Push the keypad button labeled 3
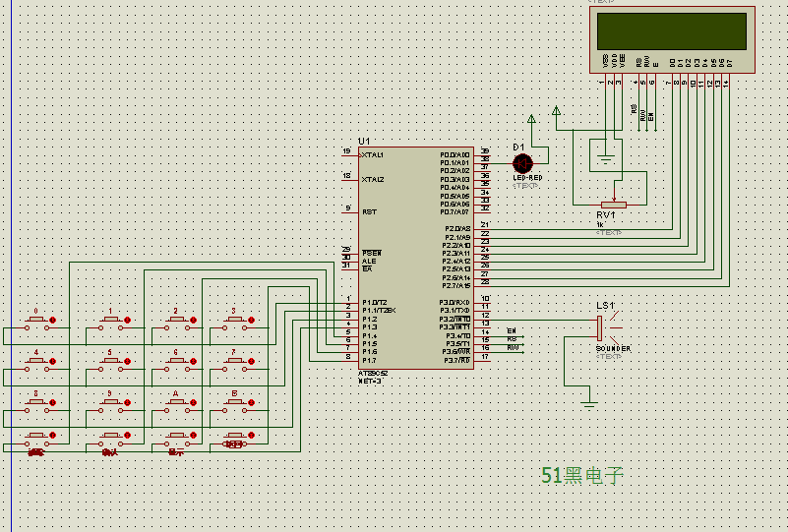 [x=235, y=323]
